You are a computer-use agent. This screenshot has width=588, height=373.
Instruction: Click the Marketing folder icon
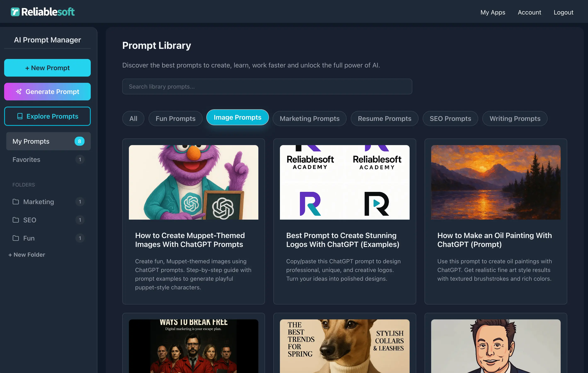point(16,202)
